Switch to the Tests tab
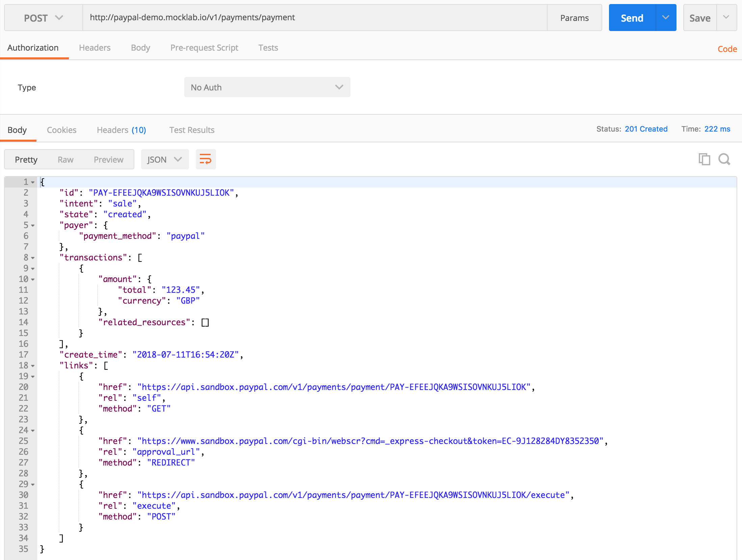 click(x=268, y=48)
